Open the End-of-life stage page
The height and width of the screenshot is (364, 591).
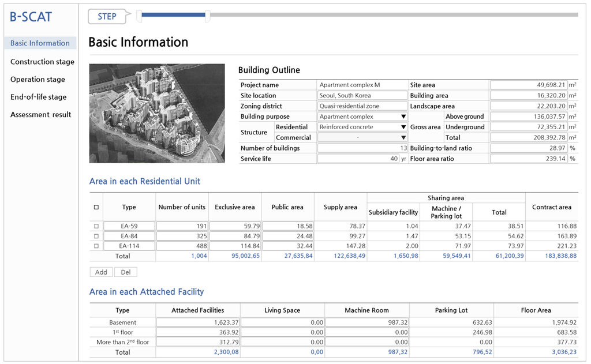click(x=38, y=97)
